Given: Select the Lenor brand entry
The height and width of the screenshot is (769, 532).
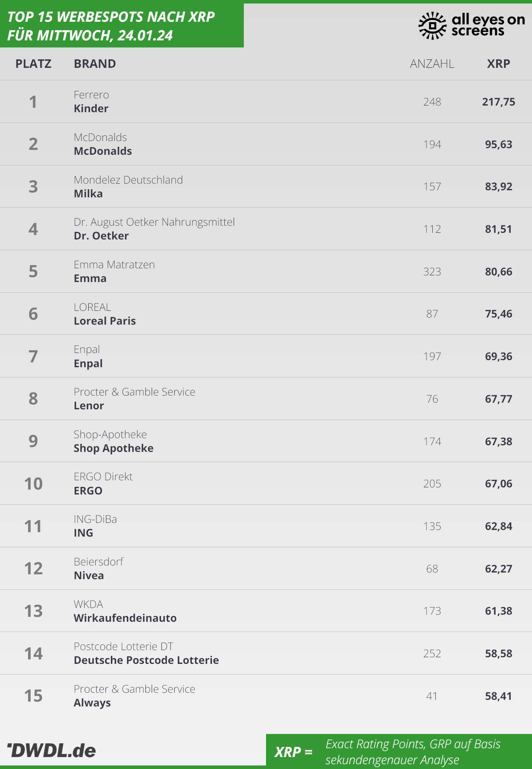Looking at the screenshot, I should pos(89,406).
